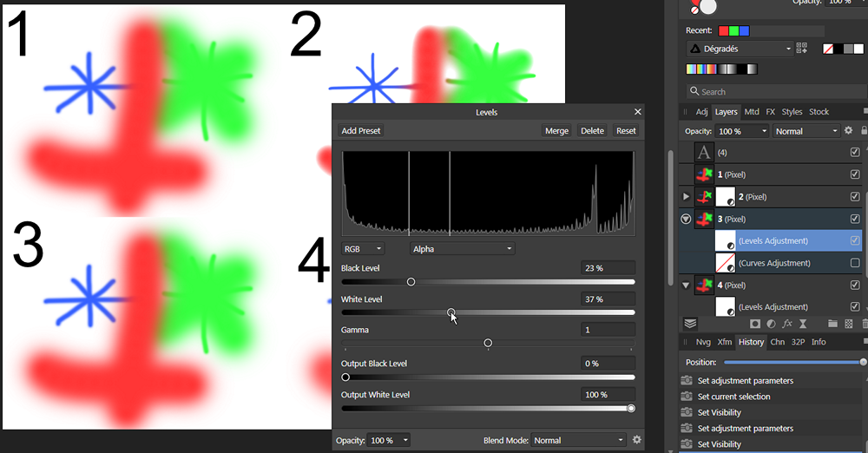Image resolution: width=868 pixels, height=453 pixels.
Task: Click the Merge button
Action: pyautogui.click(x=556, y=131)
